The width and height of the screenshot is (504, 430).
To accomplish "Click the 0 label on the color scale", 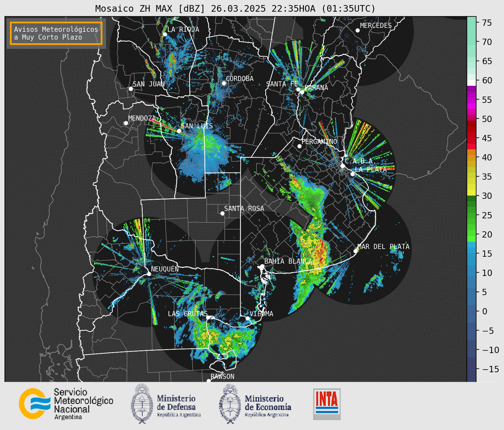I will point(485,312).
